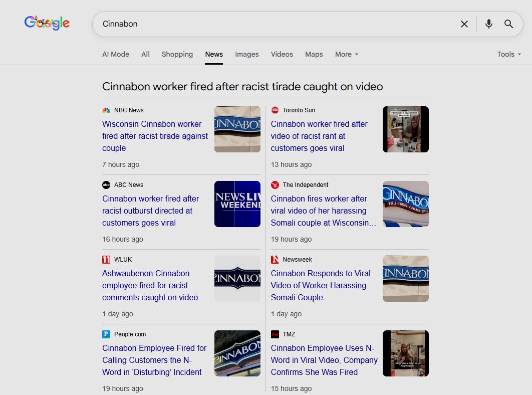The width and height of the screenshot is (532, 395).
Task: Click the Newsweek source name
Action: tap(297, 260)
